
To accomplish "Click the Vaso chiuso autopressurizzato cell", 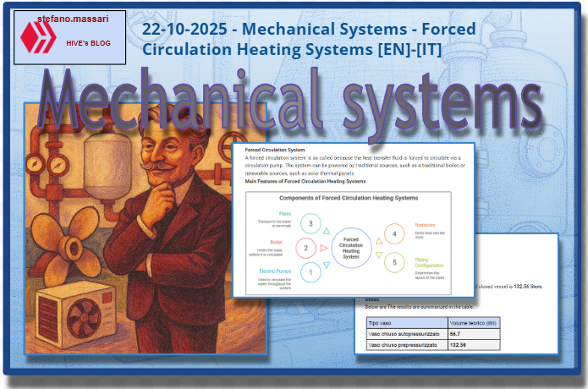I will point(407,334).
